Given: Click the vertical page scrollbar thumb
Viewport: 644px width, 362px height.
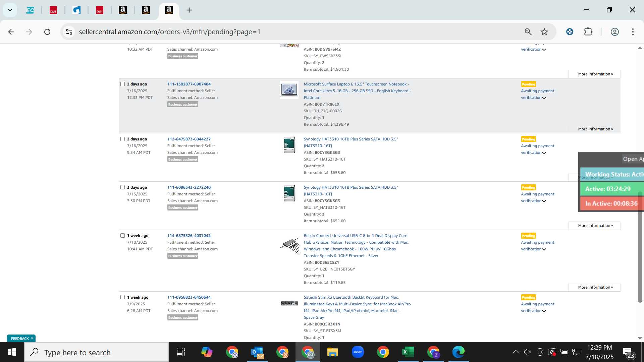Looking at the screenshot, I should coord(640,247).
